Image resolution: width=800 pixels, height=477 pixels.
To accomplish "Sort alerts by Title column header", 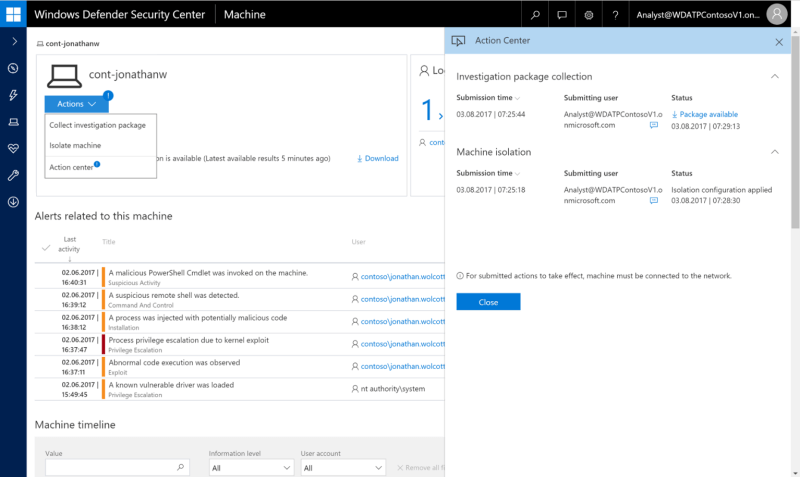I will (109, 242).
